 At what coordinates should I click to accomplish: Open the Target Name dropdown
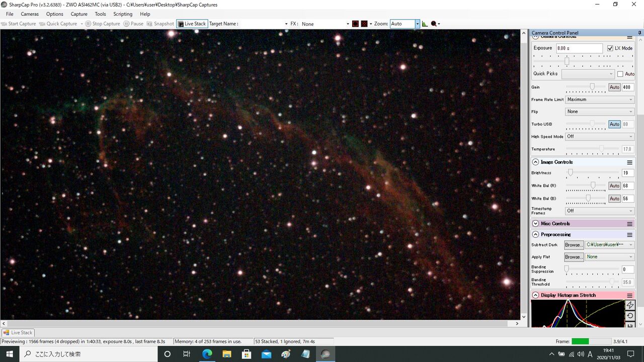263,24
